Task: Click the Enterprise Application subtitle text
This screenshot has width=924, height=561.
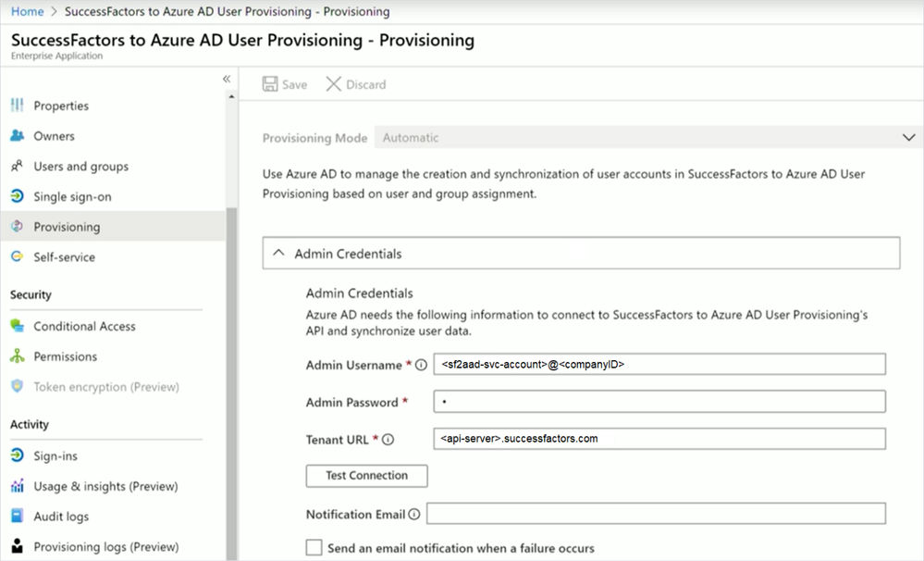Action: 56,56
